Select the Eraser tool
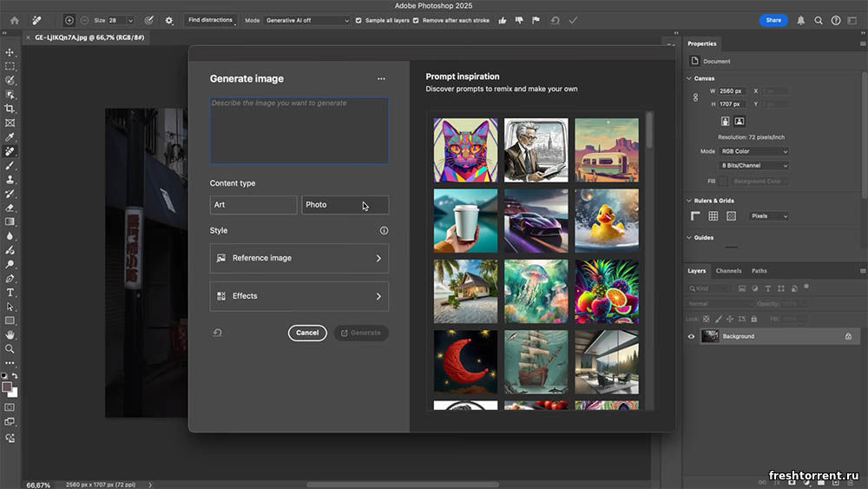The image size is (868, 489). point(10,208)
